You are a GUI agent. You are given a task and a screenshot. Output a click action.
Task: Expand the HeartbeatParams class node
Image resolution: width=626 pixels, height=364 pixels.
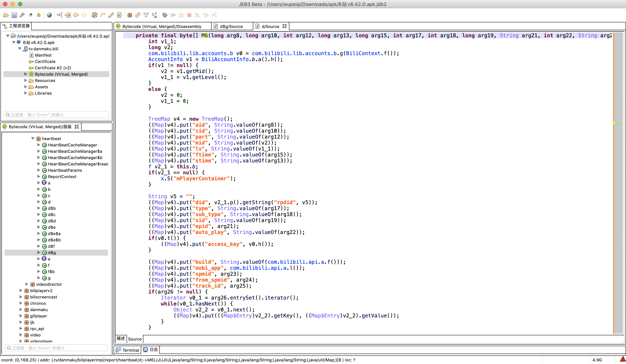click(39, 170)
